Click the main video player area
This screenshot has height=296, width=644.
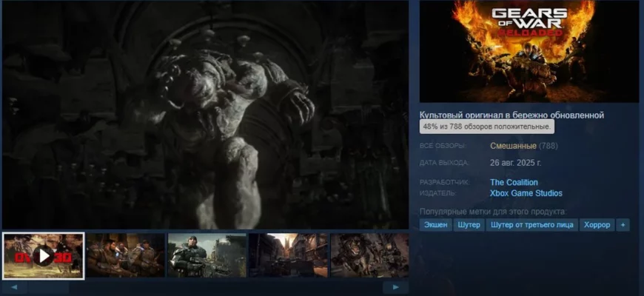[x=205, y=115]
